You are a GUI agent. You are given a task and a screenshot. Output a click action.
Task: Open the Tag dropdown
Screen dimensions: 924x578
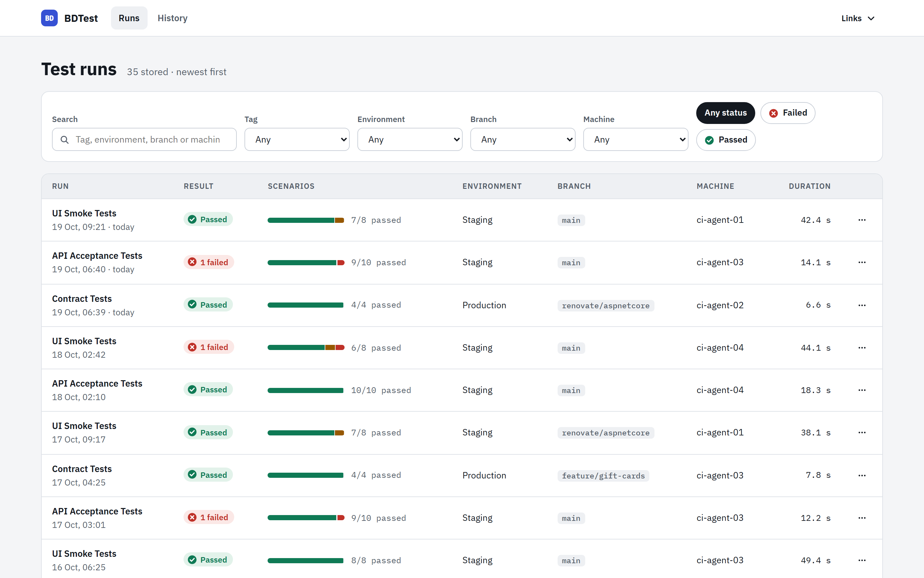[297, 140]
